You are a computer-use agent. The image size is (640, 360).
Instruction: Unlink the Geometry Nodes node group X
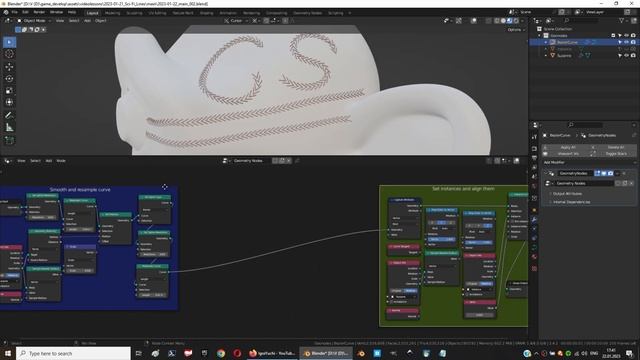pos(631,183)
